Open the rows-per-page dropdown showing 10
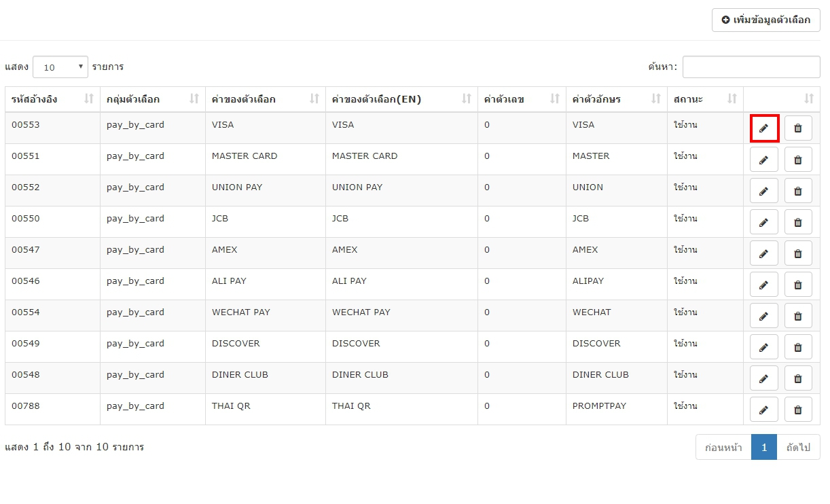The image size is (830, 504). [60, 67]
